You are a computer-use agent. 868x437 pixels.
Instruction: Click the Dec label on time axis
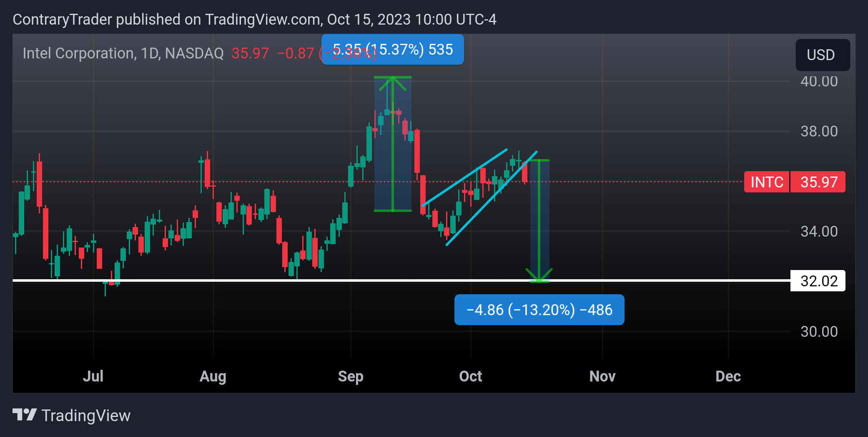728,376
